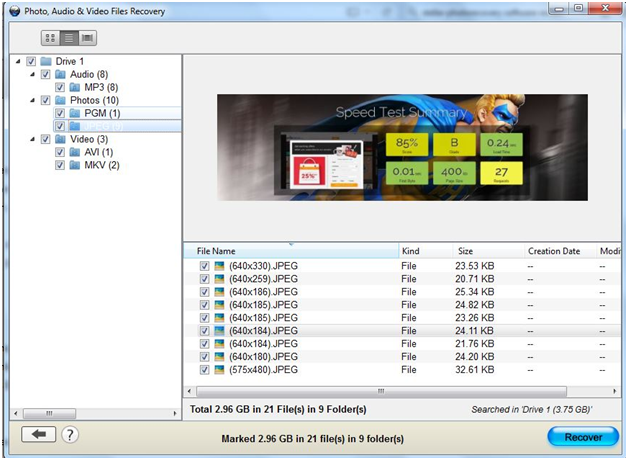Click the Speed Test Summary preview image
The width and height of the screenshot is (628, 460).
click(402, 147)
